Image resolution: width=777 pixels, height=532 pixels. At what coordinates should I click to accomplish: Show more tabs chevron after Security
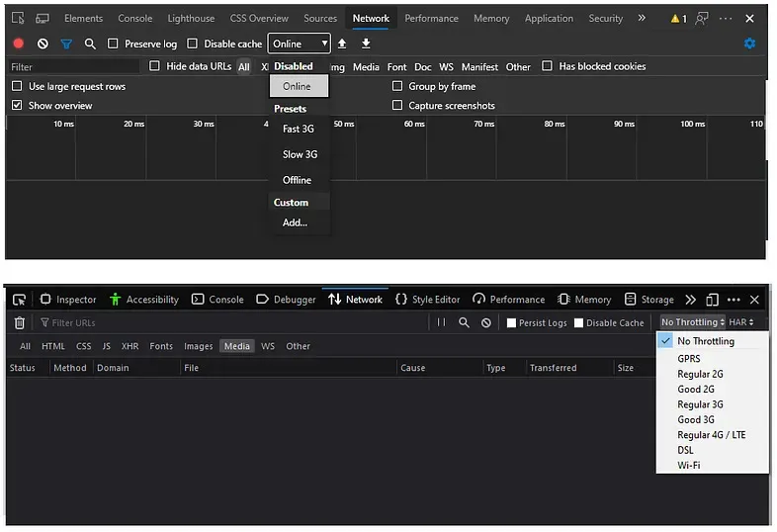[642, 18]
